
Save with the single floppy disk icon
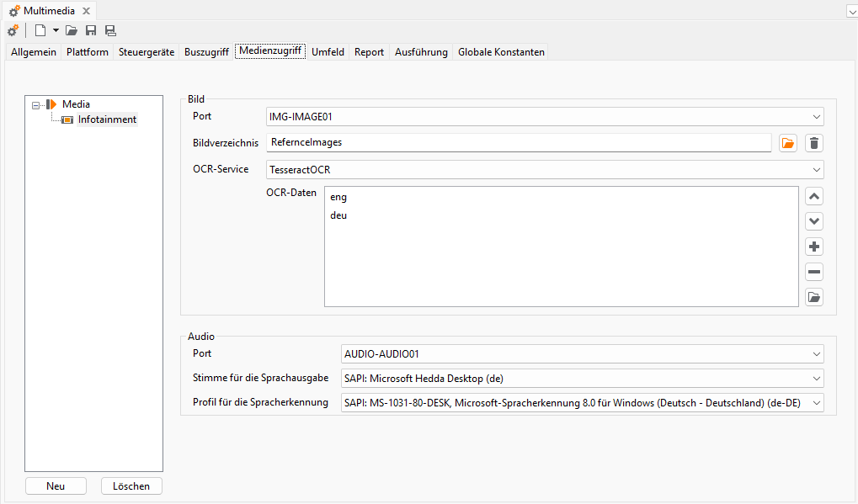click(91, 30)
